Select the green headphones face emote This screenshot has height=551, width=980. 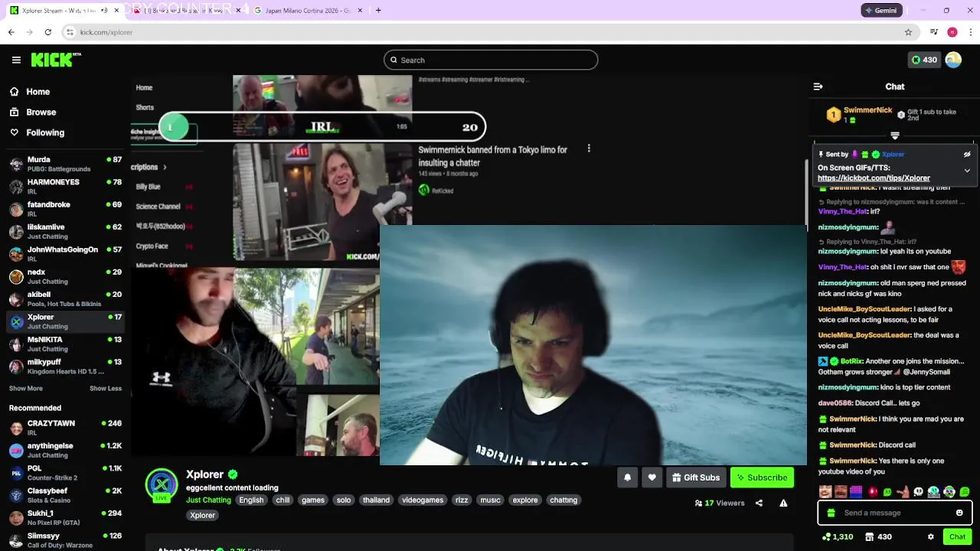coord(949,492)
